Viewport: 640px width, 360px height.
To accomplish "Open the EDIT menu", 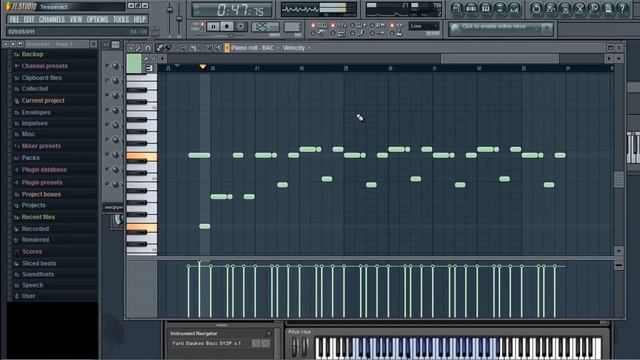I will click(x=29, y=20).
